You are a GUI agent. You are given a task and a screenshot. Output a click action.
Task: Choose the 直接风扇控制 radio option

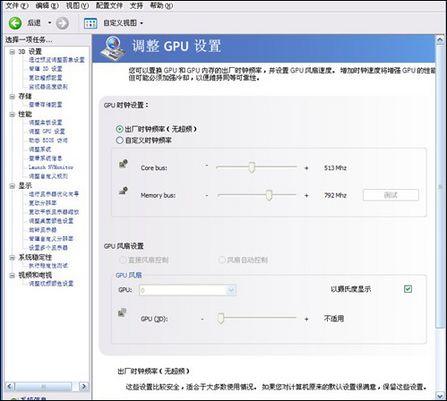(122, 260)
